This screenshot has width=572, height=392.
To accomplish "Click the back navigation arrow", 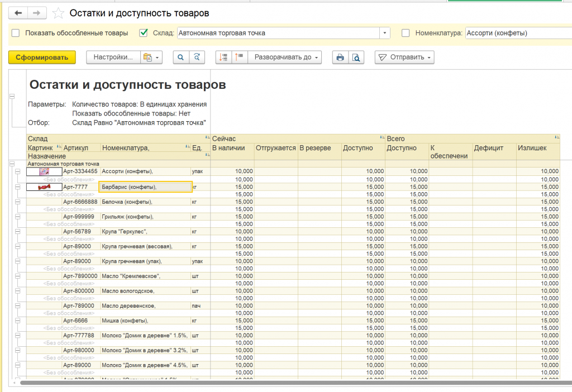I will [18, 13].
